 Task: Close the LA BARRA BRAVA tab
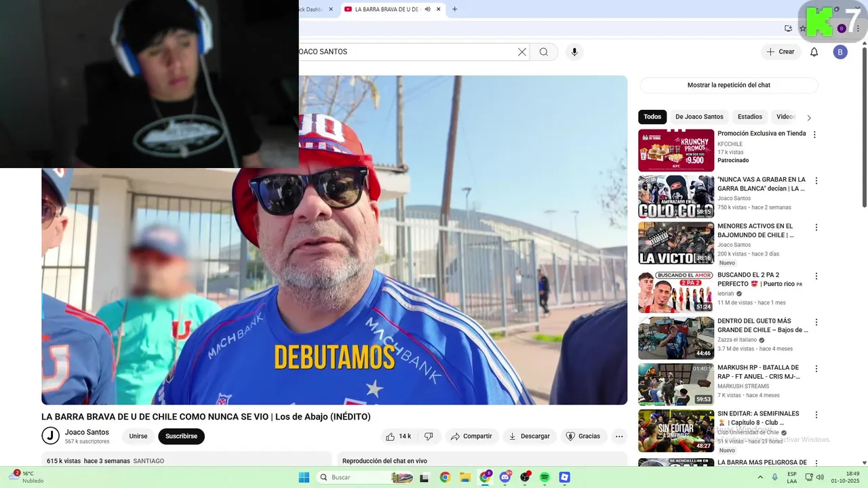[x=439, y=9]
